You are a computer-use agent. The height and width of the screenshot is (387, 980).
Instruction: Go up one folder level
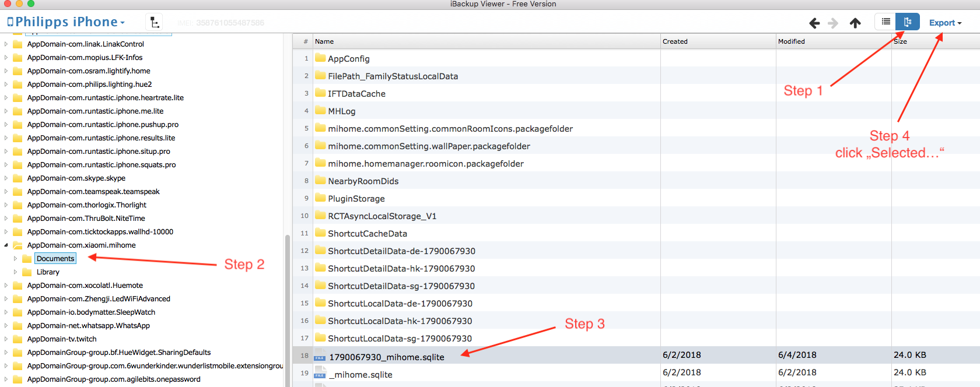[x=855, y=23]
